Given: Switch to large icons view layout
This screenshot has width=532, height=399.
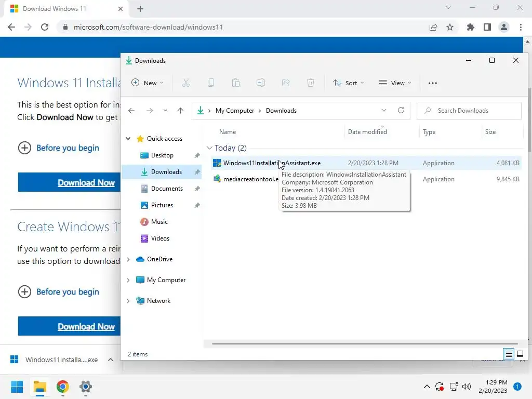Looking at the screenshot, I should [x=520, y=354].
